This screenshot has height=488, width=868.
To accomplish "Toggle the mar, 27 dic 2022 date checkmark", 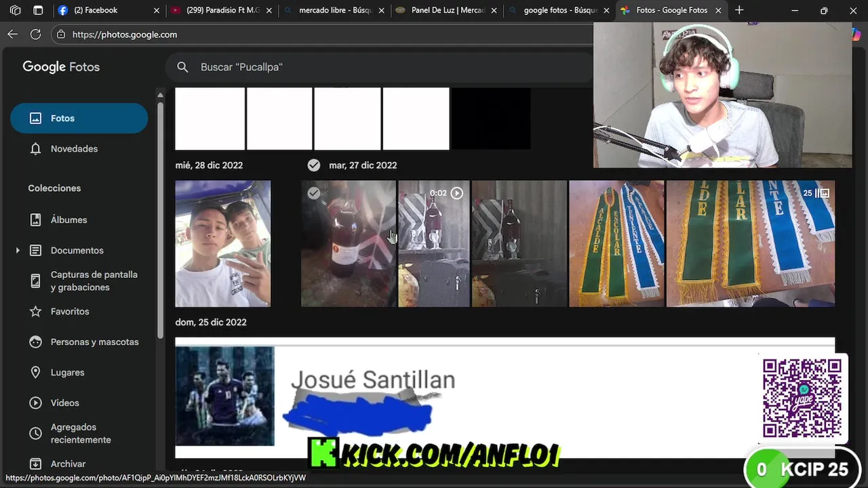I will click(x=313, y=165).
